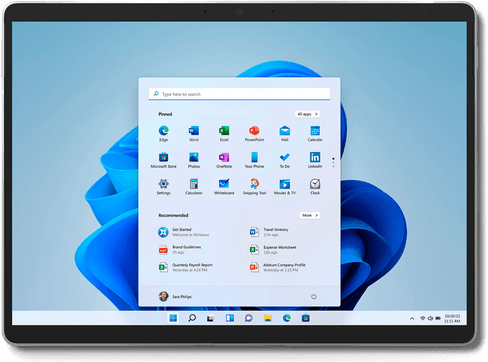The image size is (488, 362).
Task: Open Excel in the Pinned section
Action: coord(224,133)
